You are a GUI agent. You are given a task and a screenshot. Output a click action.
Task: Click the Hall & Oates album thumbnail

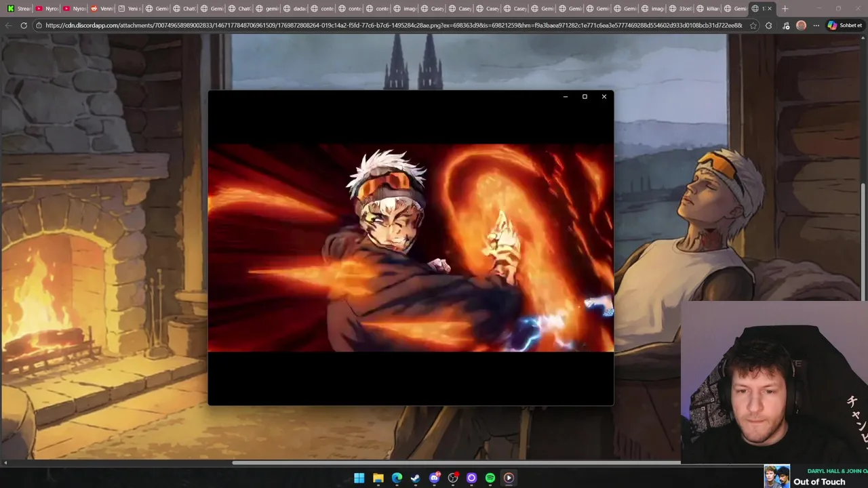777,476
